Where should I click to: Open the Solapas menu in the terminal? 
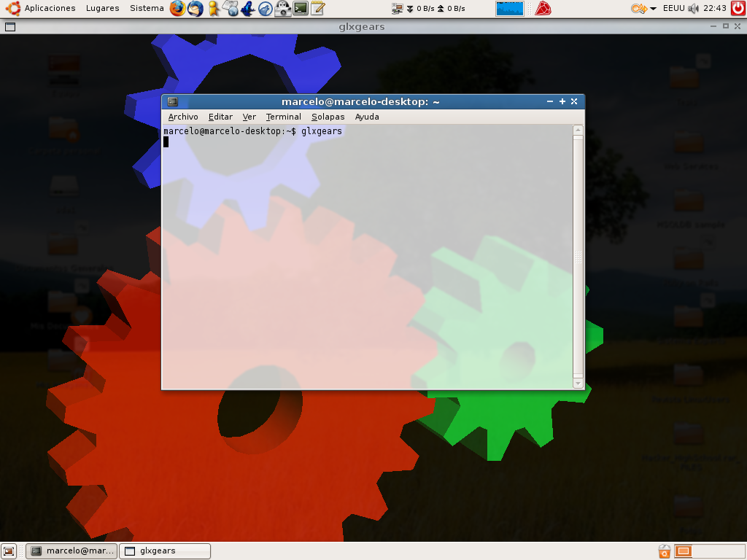click(x=328, y=117)
